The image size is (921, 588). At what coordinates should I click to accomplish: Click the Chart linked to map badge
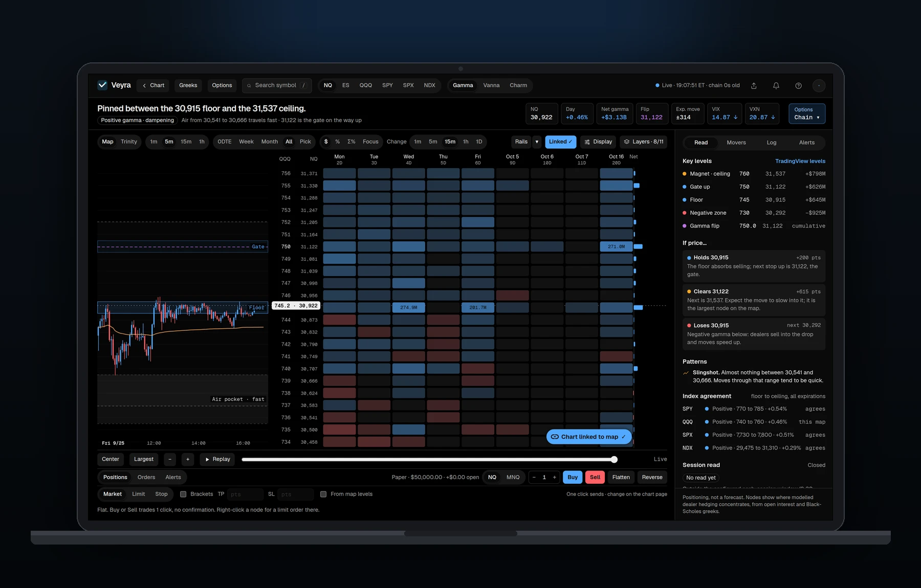point(589,437)
